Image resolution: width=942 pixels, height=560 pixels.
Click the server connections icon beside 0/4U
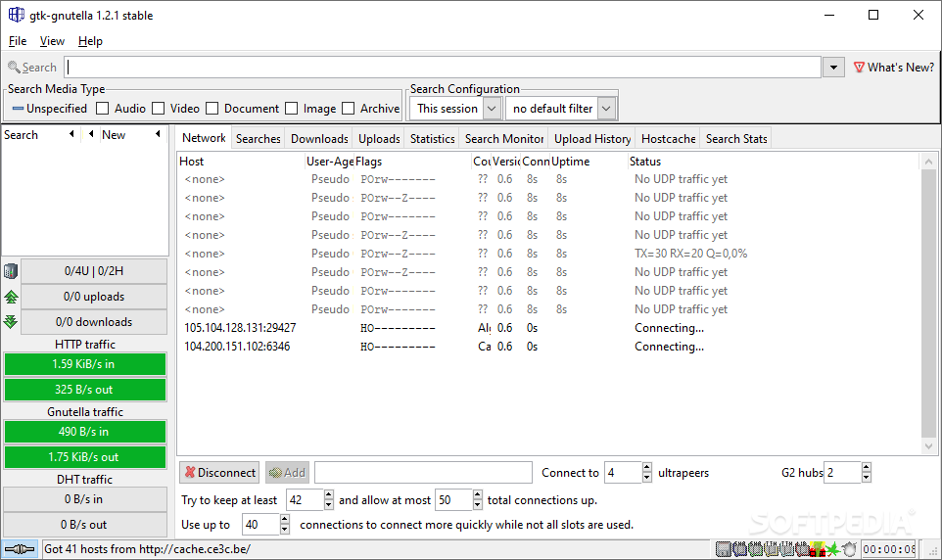coord(10,271)
